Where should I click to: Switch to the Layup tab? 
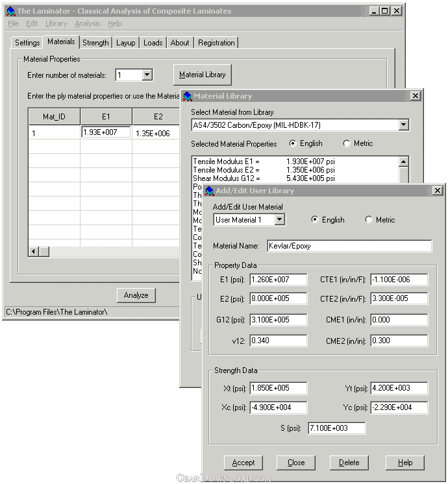pyautogui.click(x=126, y=43)
